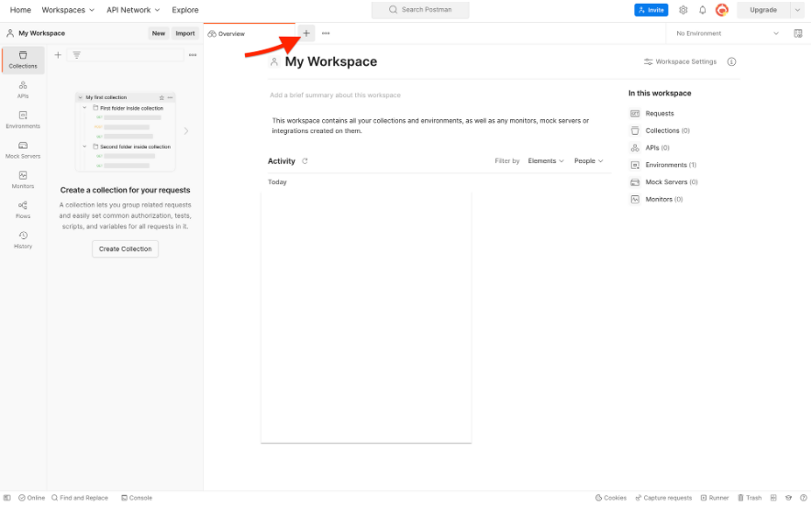812x506 pixels.
Task: Click the plus icon to add collection
Action: (58, 55)
